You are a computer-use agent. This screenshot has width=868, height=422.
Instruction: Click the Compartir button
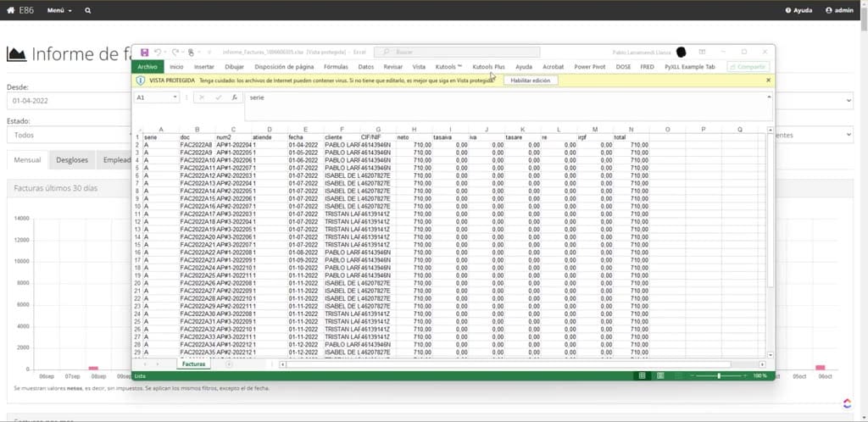(x=748, y=66)
